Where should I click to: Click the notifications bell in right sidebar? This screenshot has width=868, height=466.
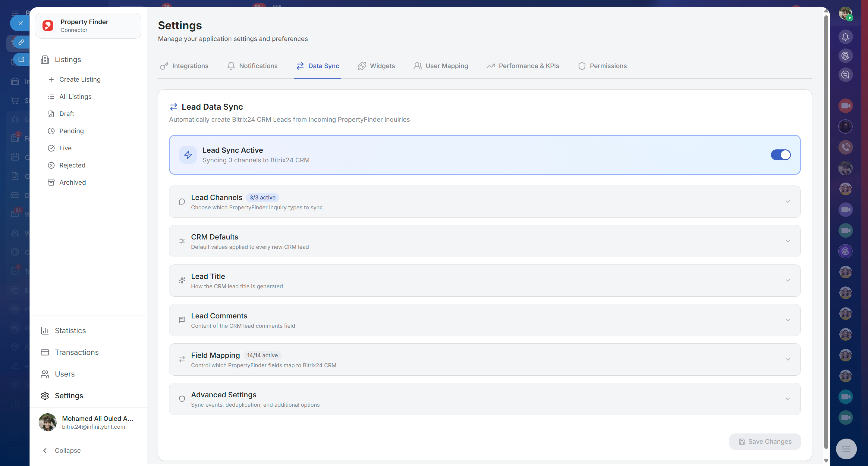coord(845,37)
